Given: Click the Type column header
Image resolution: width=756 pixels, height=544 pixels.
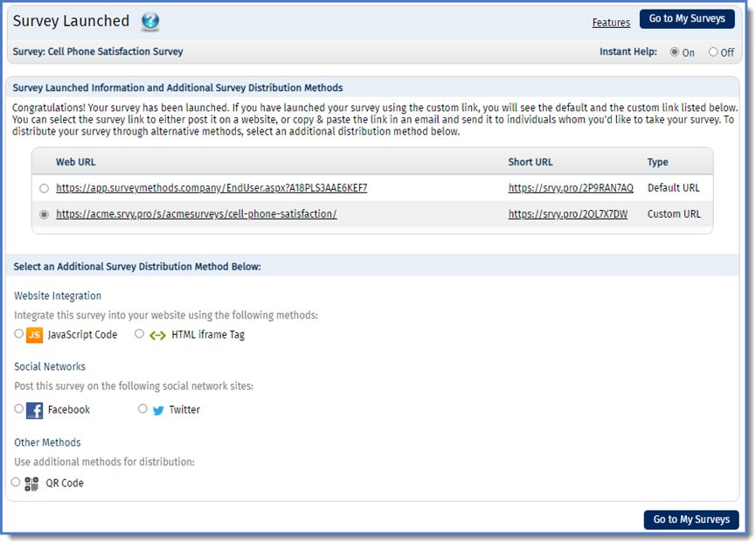Looking at the screenshot, I should coord(657,162).
